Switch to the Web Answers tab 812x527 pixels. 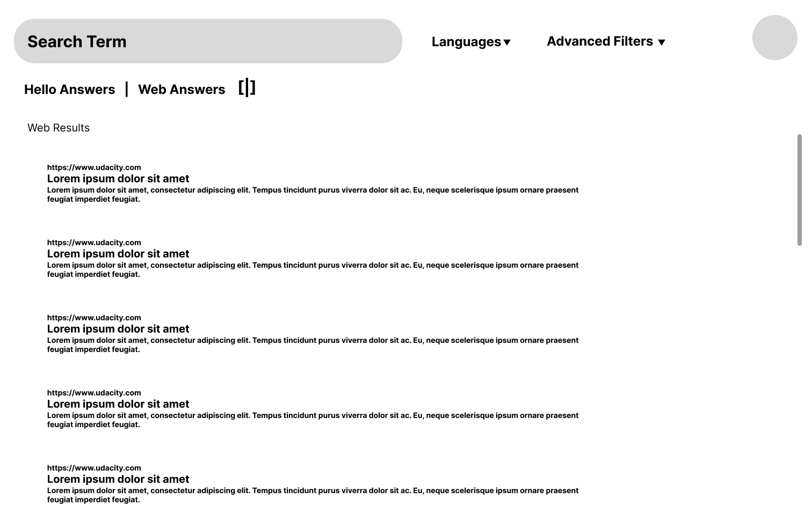(x=182, y=89)
